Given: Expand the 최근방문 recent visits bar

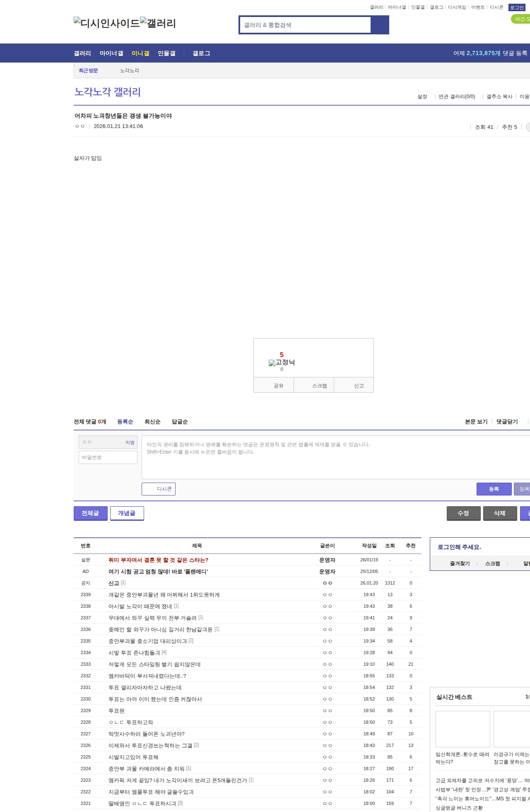Looking at the screenshot, I should pyautogui.click(x=88, y=71).
